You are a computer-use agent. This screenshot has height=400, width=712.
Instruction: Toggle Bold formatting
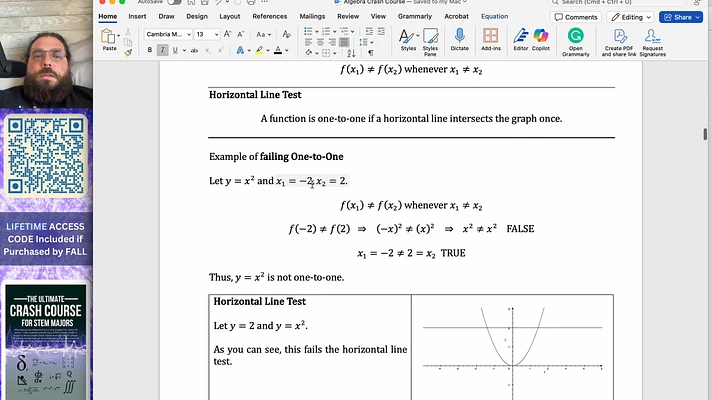pos(149,50)
